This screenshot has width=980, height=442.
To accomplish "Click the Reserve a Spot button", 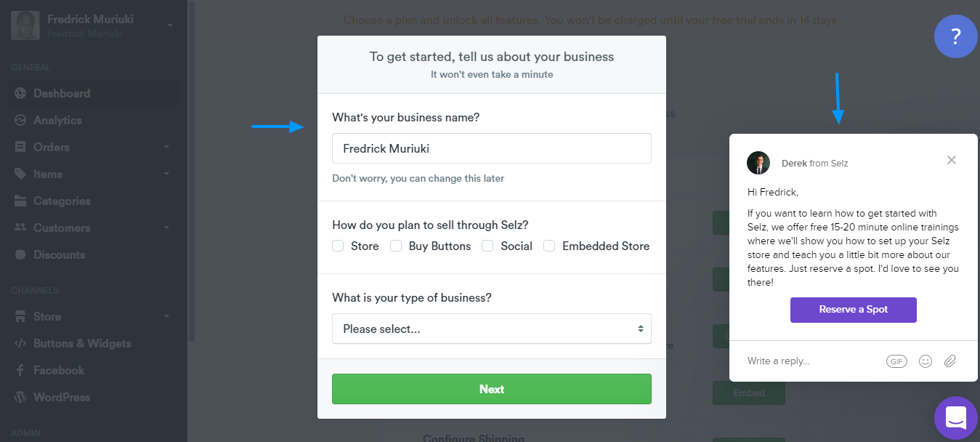I will coord(854,310).
